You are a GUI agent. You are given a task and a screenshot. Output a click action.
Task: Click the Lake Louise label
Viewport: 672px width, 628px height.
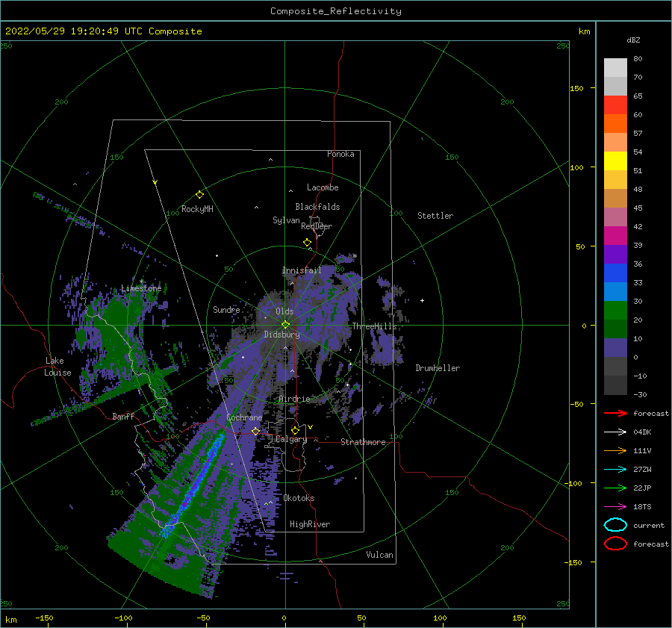click(x=57, y=367)
